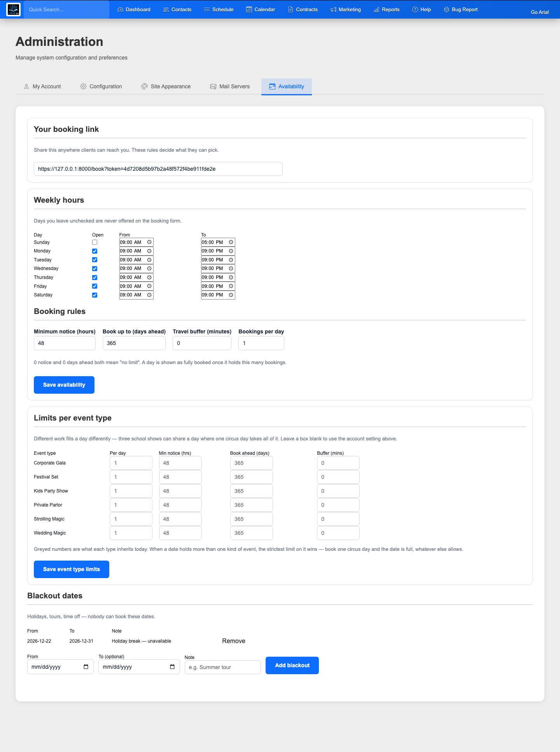The width and height of the screenshot is (560, 752).
Task: Open the Marketing section
Action: tap(345, 9)
